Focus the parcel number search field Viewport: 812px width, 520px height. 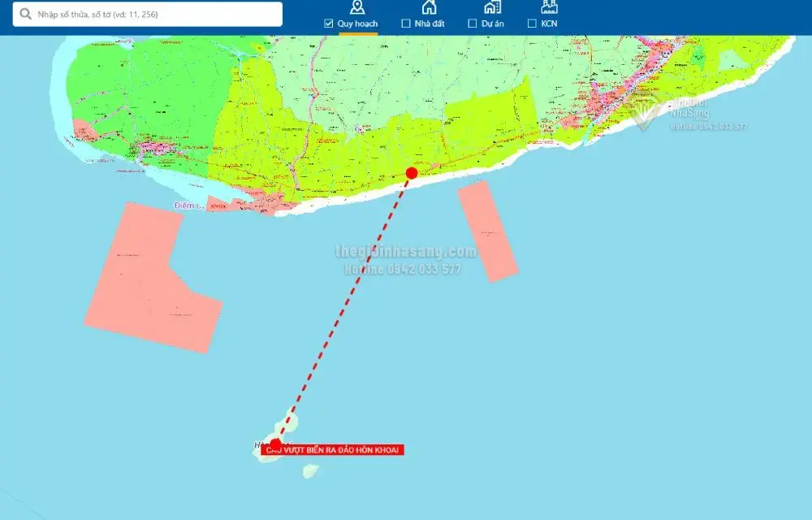click(x=154, y=14)
